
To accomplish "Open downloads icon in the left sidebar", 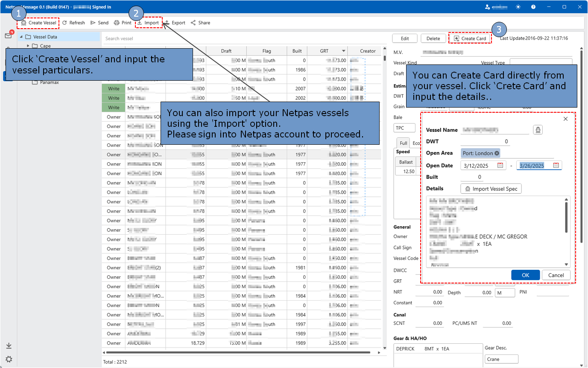I will (9, 346).
